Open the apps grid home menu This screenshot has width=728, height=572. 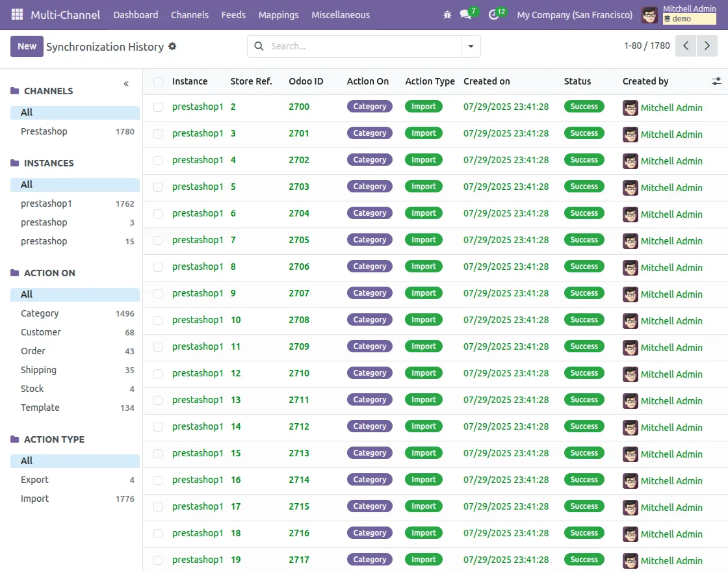coord(17,14)
